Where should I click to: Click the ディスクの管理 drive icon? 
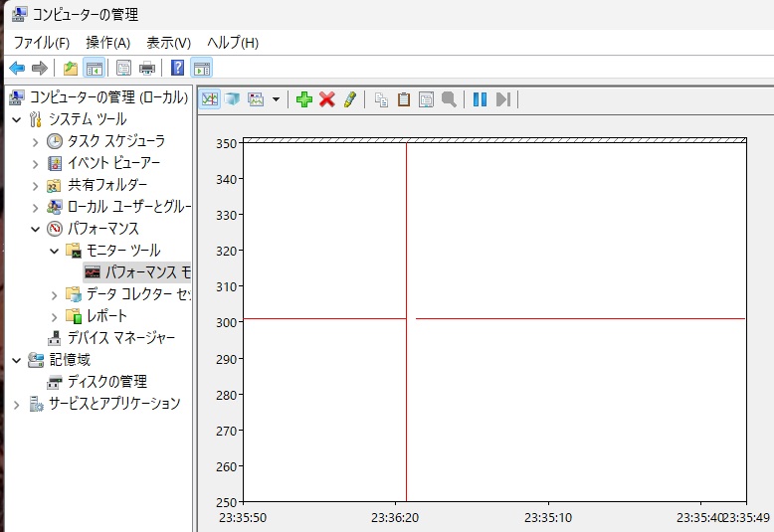coord(55,382)
